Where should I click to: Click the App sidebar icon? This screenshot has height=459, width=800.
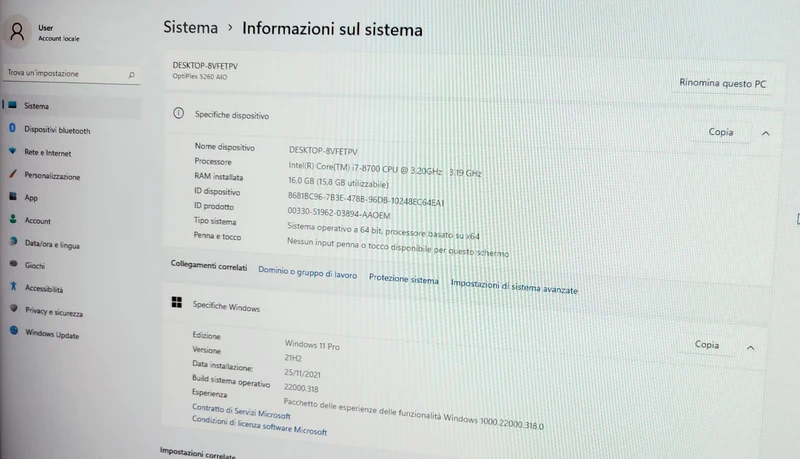tap(13, 196)
